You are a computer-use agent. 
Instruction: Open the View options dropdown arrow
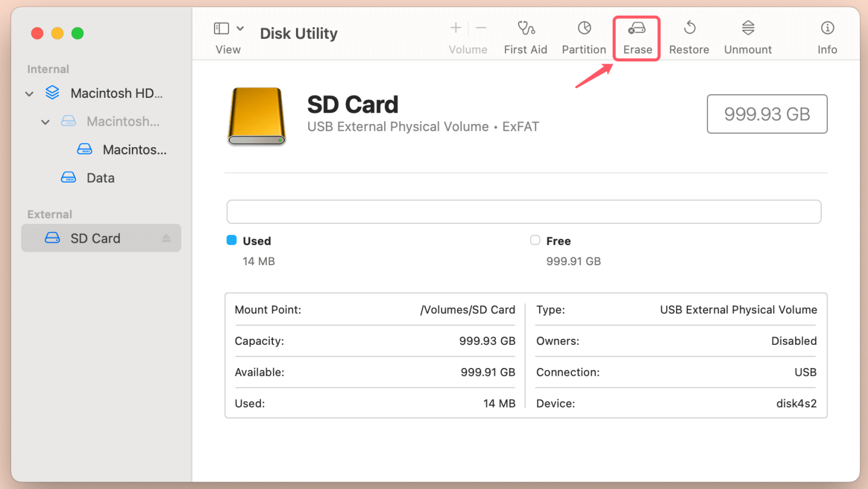240,29
